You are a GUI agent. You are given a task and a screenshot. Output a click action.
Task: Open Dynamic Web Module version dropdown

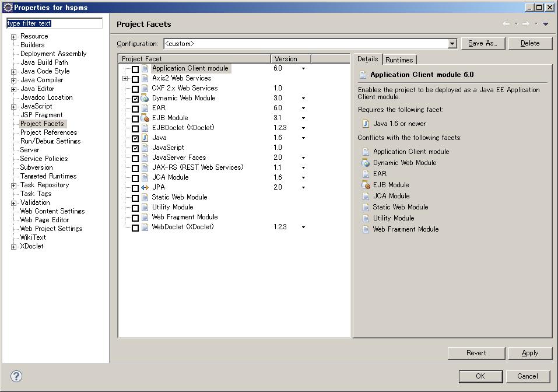pos(303,98)
